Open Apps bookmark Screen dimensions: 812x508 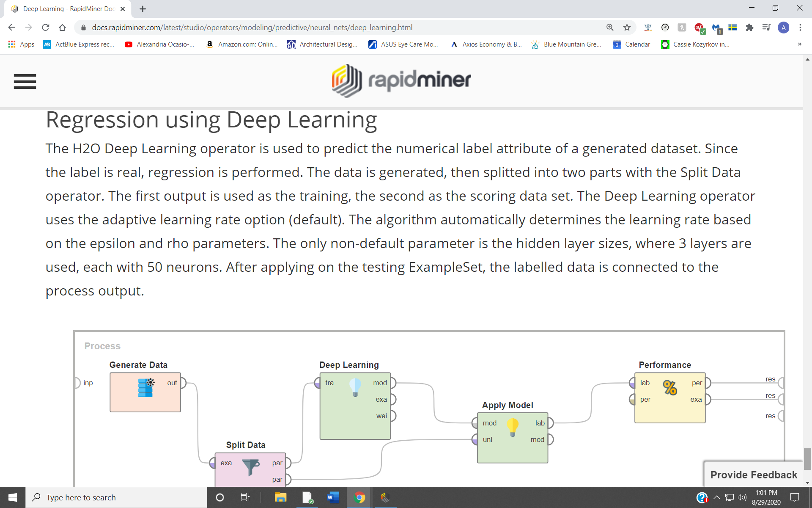point(22,44)
